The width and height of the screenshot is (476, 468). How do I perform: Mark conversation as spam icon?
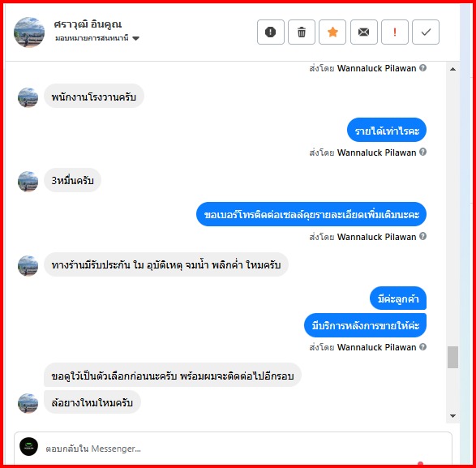coord(271,32)
